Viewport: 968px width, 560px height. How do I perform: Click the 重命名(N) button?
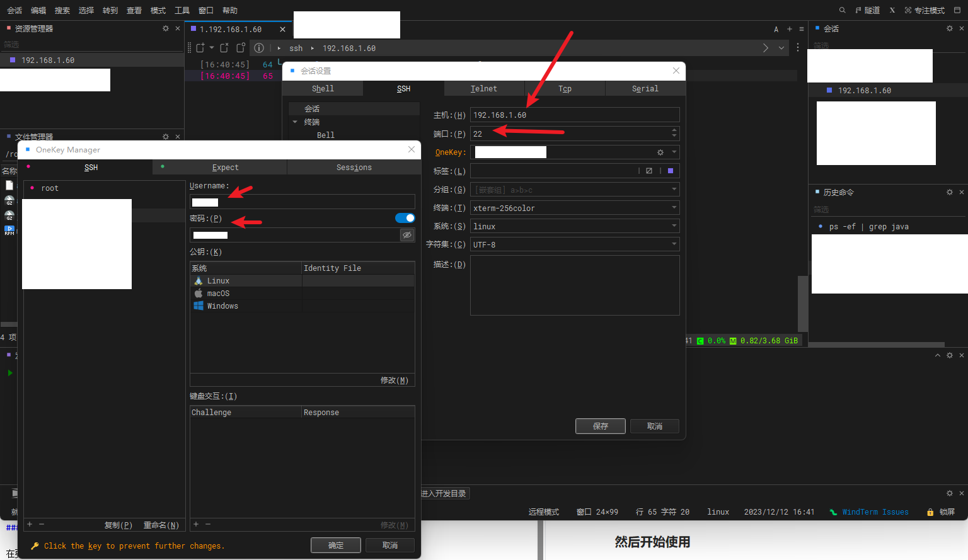(161, 525)
